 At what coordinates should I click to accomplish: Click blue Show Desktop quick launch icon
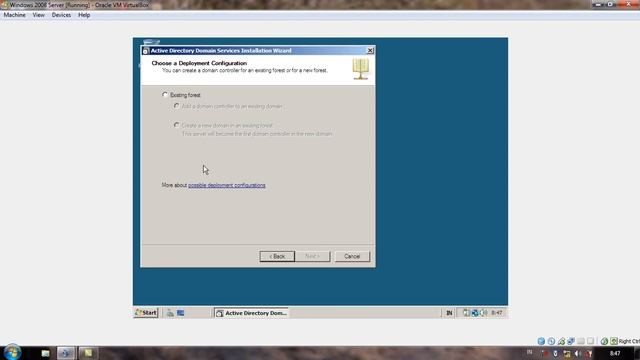[180, 313]
